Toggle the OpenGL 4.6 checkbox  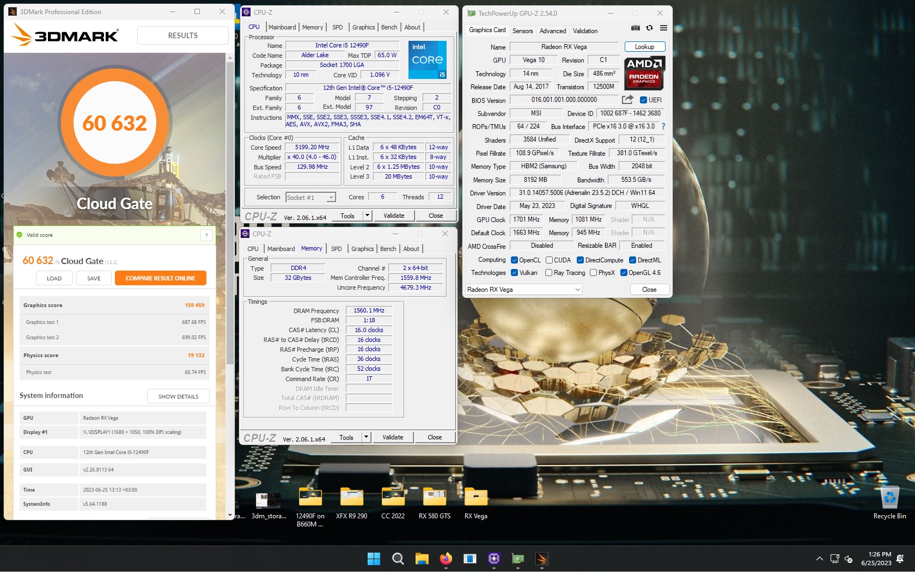(624, 273)
